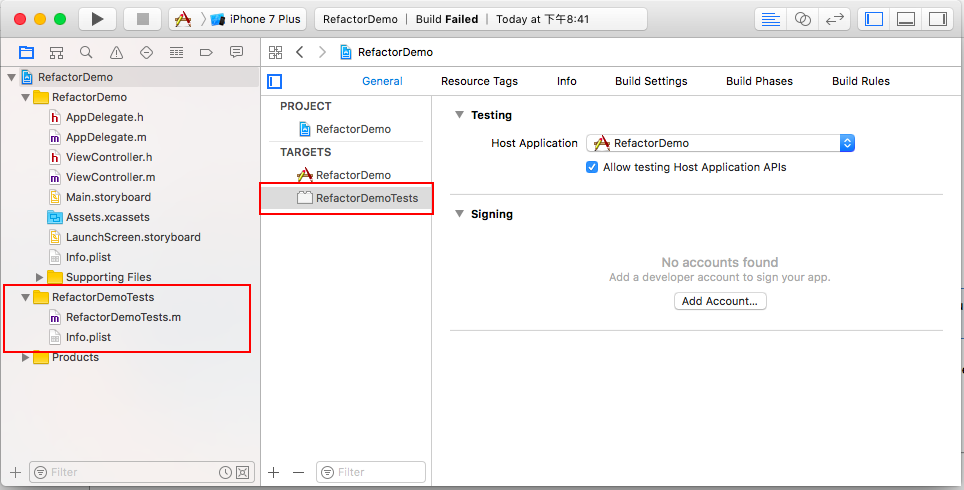Expand the Supporting Files folder
Viewport: 964px width, 490px height.
coord(39,277)
